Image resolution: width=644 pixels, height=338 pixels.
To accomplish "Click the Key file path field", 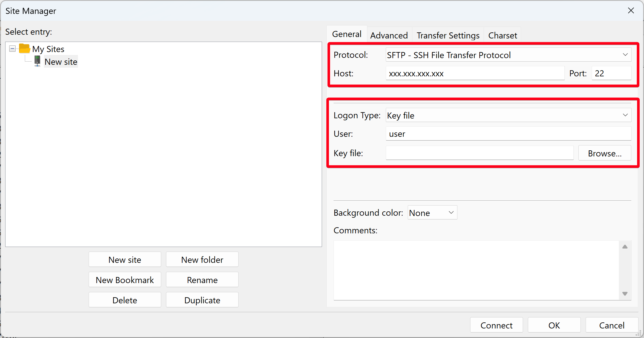I will tap(479, 153).
